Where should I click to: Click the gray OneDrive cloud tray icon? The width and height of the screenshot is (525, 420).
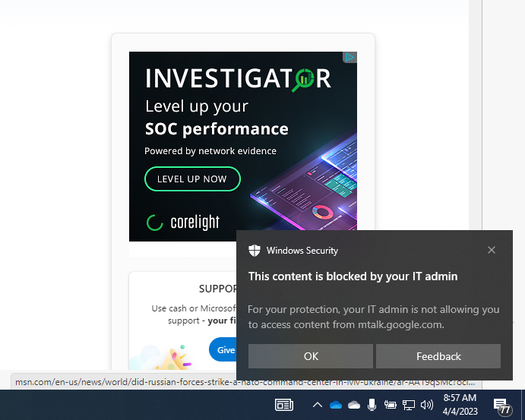354,406
